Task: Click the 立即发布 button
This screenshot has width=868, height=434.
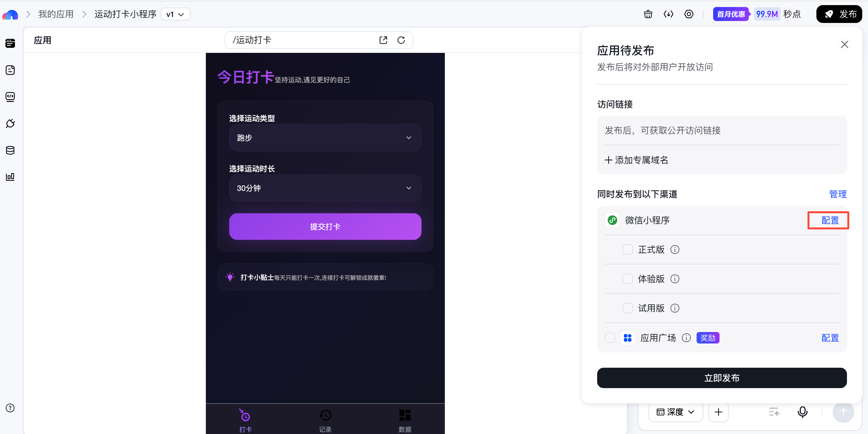Action: pyautogui.click(x=721, y=378)
